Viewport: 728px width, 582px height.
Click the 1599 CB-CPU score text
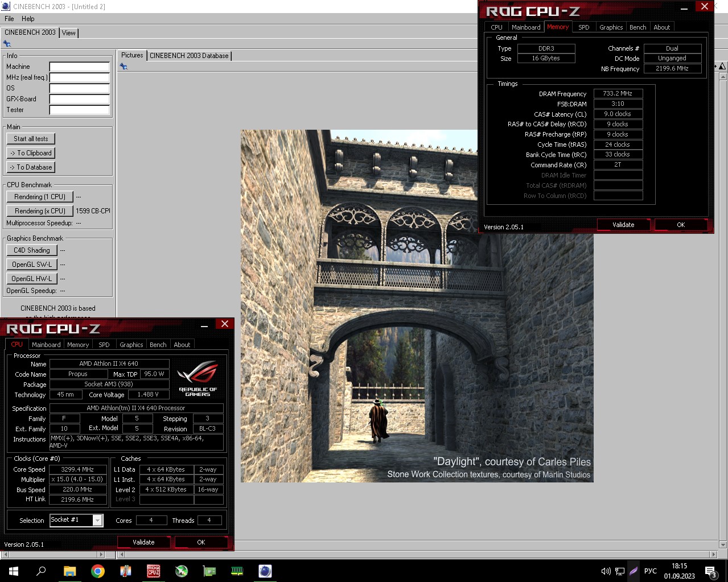click(93, 211)
